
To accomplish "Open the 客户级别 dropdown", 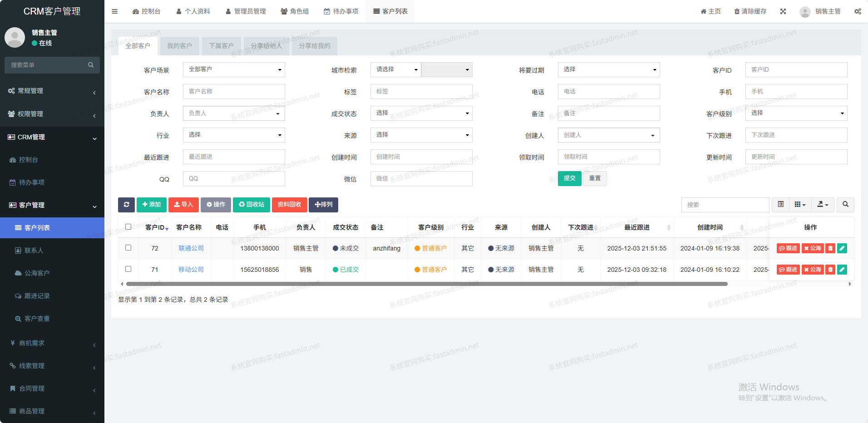I will tap(796, 113).
